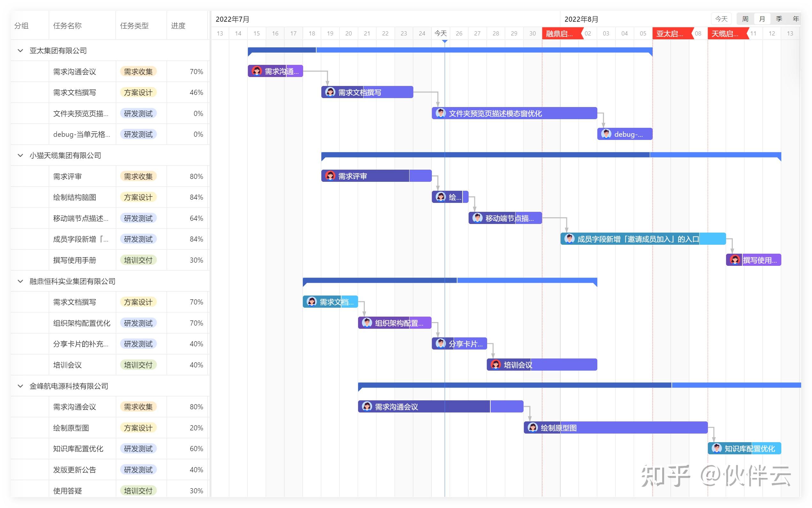The height and width of the screenshot is (508, 812).
Task: Click the 2022年7月 month header
Action: coord(232,19)
